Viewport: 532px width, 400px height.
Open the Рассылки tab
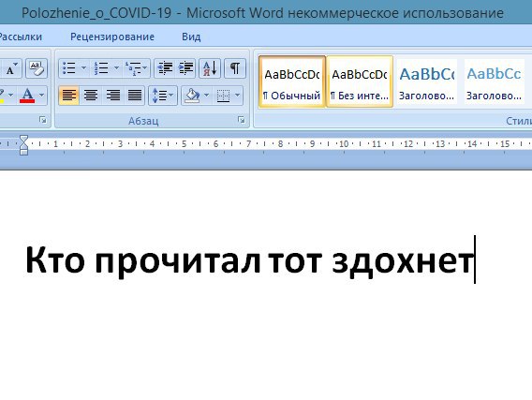coord(21,37)
